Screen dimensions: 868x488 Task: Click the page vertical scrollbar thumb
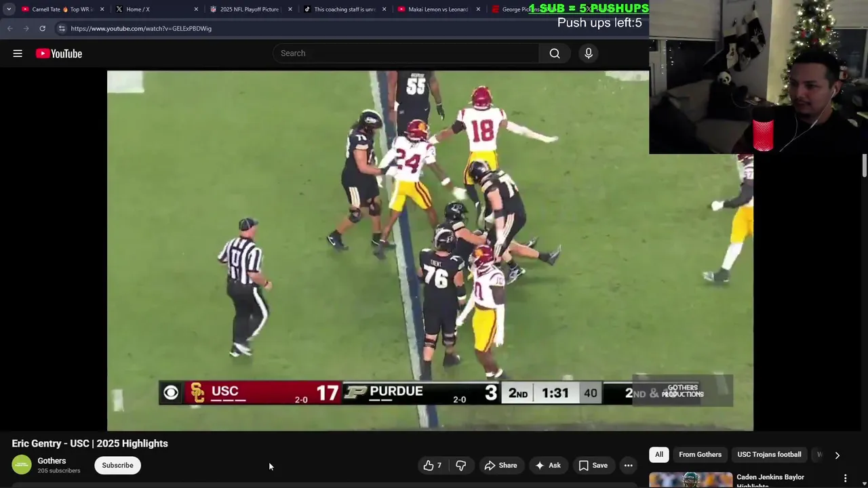[865, 165]
